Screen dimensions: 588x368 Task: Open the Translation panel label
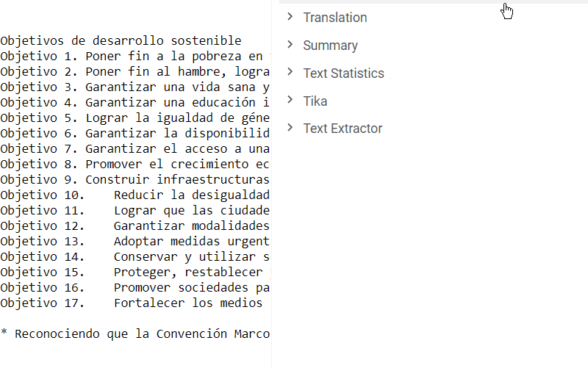click(335, 18)
